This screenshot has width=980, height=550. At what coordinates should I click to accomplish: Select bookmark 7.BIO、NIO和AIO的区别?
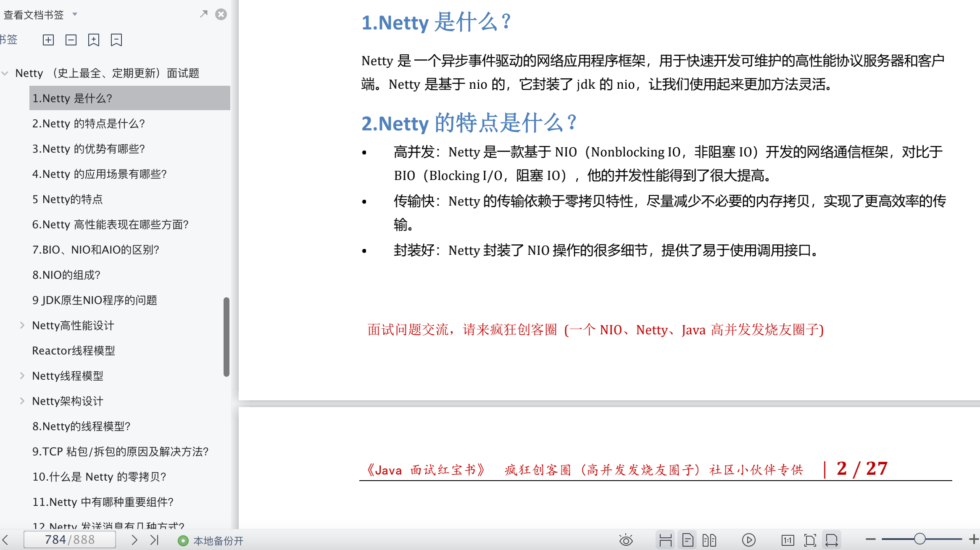96,249
